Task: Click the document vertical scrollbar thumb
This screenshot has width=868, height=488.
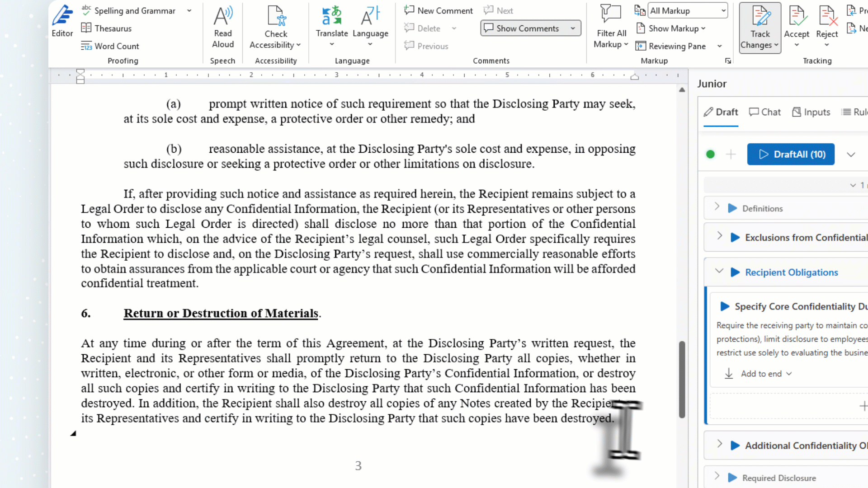Action: (682, 380)
